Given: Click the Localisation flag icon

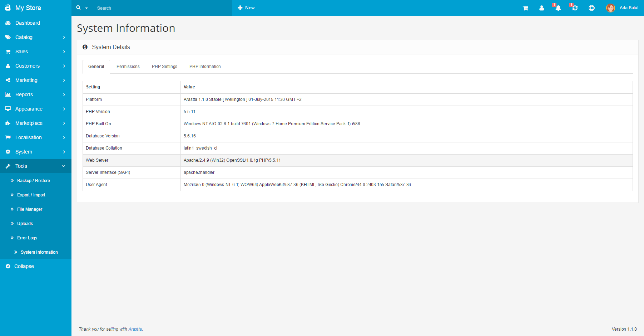Looking at the screenshot, I should 8,137.
